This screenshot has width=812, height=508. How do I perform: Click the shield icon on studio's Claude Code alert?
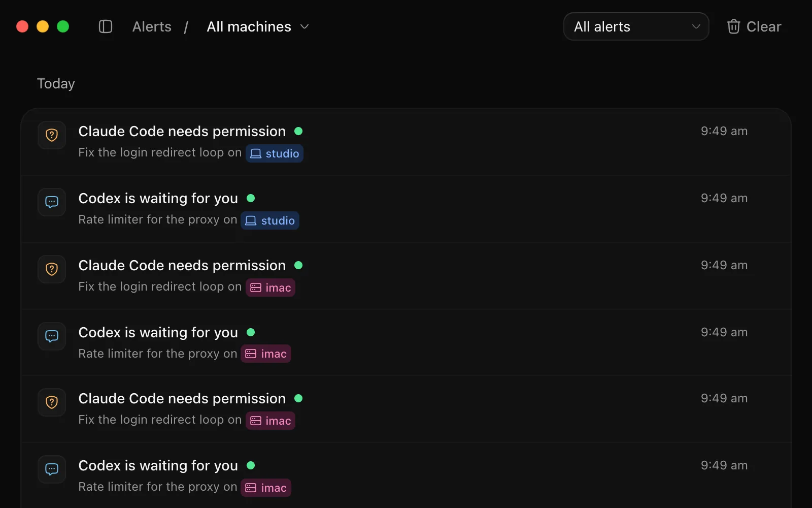pos(52,135)
